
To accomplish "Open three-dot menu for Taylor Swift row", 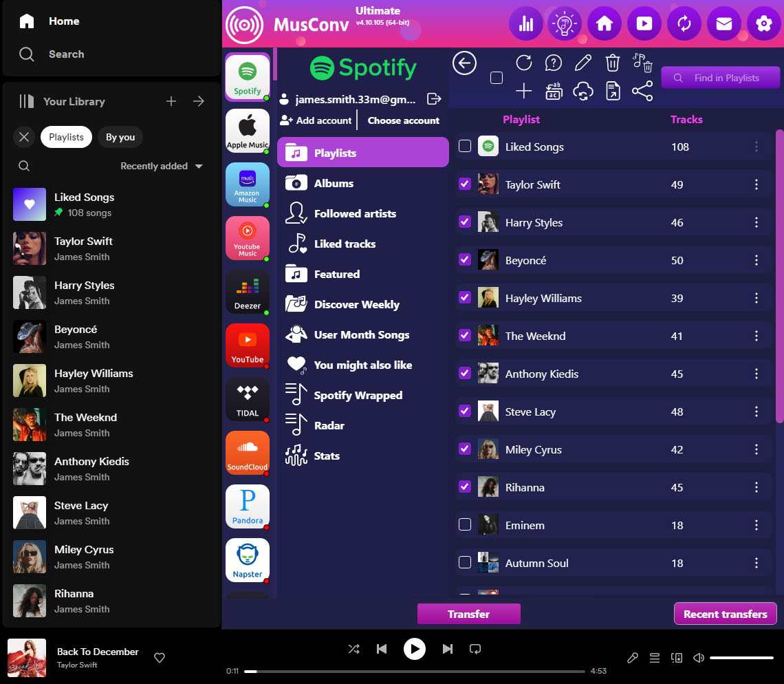I will (756, 184).
